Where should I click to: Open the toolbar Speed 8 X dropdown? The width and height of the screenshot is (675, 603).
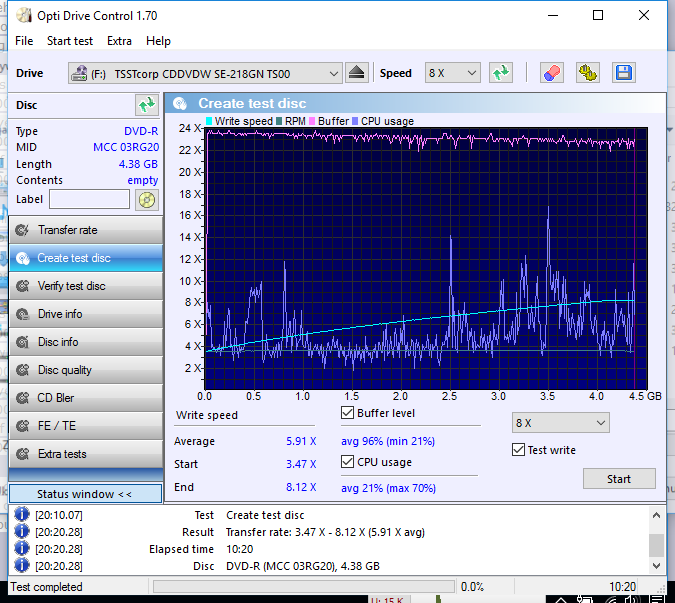click(x=452, y=73)
